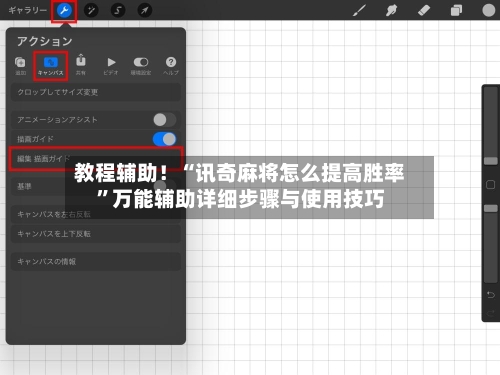Disable the 描画ガイド toggle

point(164,139)
